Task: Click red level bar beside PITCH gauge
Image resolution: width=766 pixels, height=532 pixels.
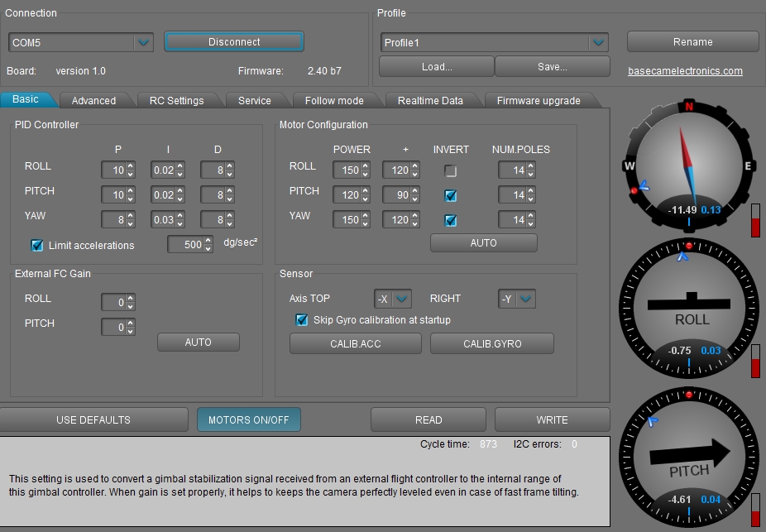Action: 754,509
